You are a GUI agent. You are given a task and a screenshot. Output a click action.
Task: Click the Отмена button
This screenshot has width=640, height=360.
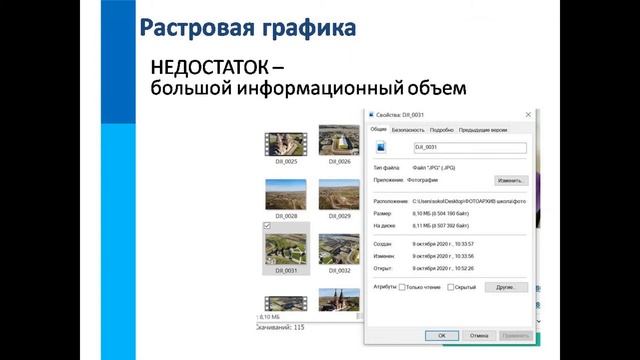tap(479, 336)
